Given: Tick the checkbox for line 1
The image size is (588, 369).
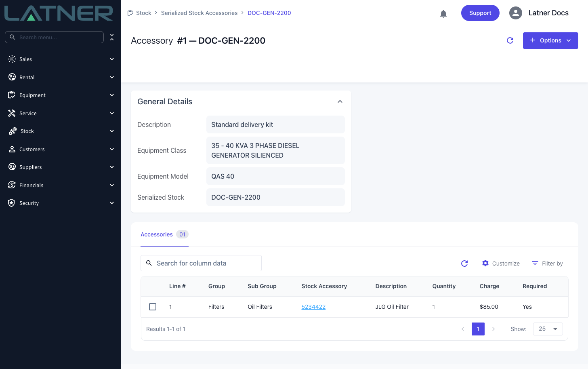Looking at the screenshot, I should [153, 307].
